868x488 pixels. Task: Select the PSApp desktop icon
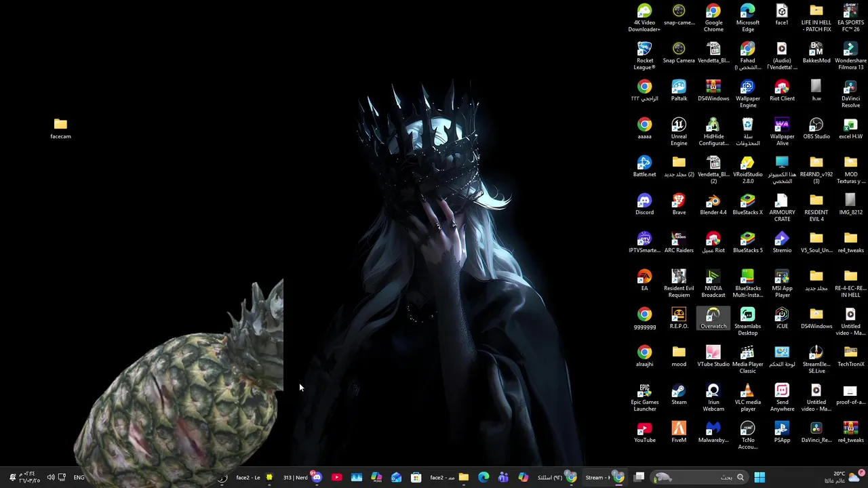pos(782,432)
